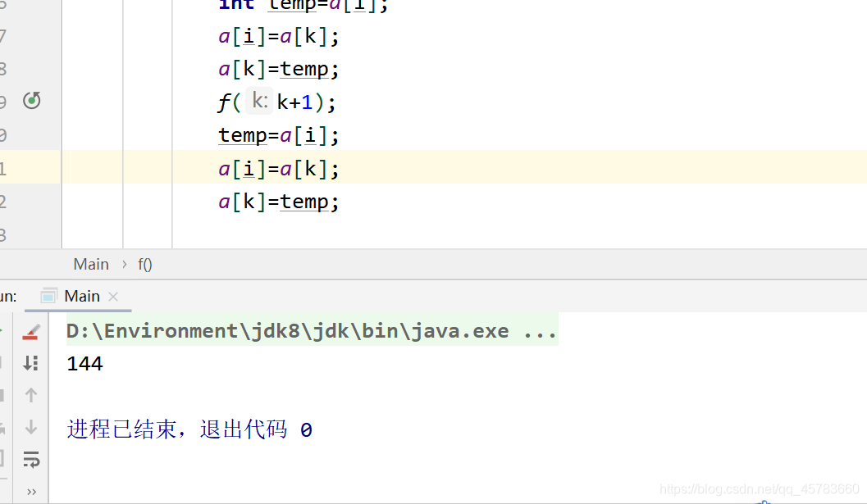Click Main in the breadcrumb bar
The image size is (867, 504).
pyautogui.click(x=91, y=264)
